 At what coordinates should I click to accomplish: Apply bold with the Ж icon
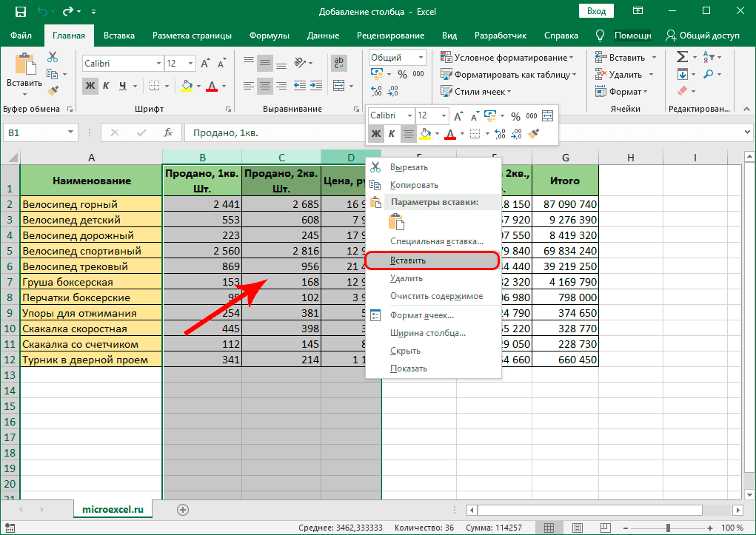[90, 87]
